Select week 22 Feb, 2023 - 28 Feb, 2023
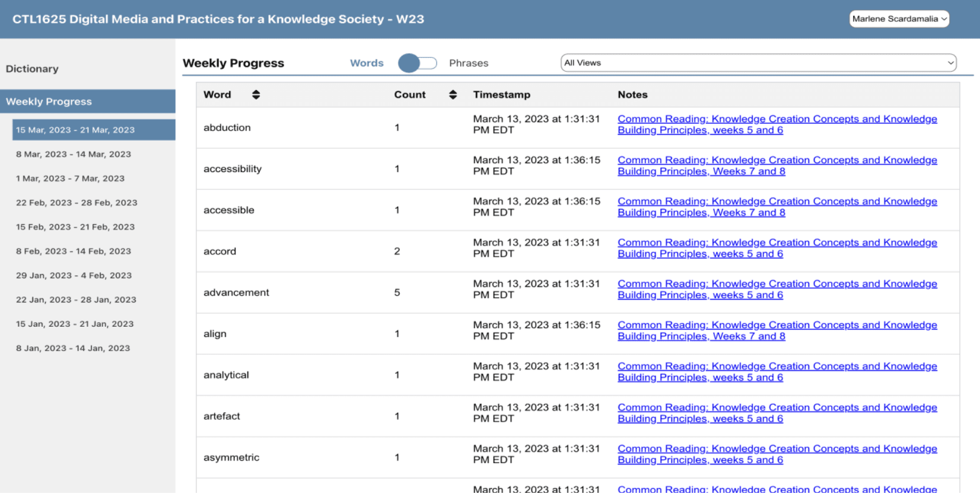This screenshot has height=497, width=980. (77, 203)
